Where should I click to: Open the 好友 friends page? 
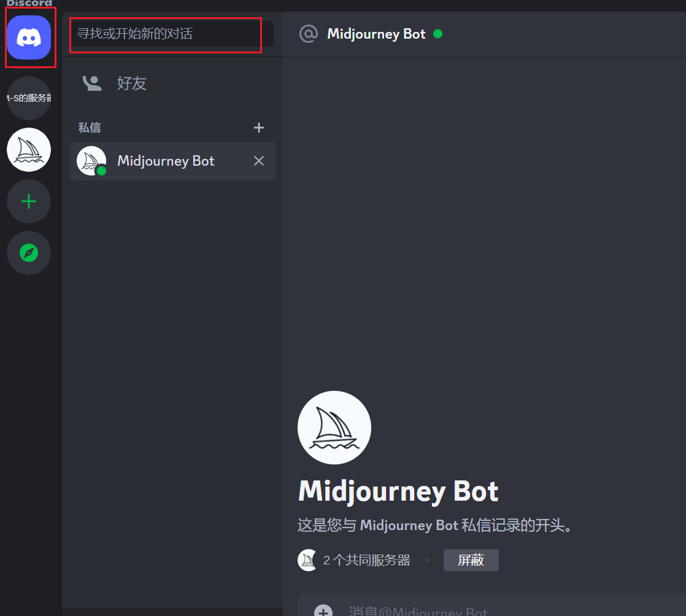click(172, 83)
